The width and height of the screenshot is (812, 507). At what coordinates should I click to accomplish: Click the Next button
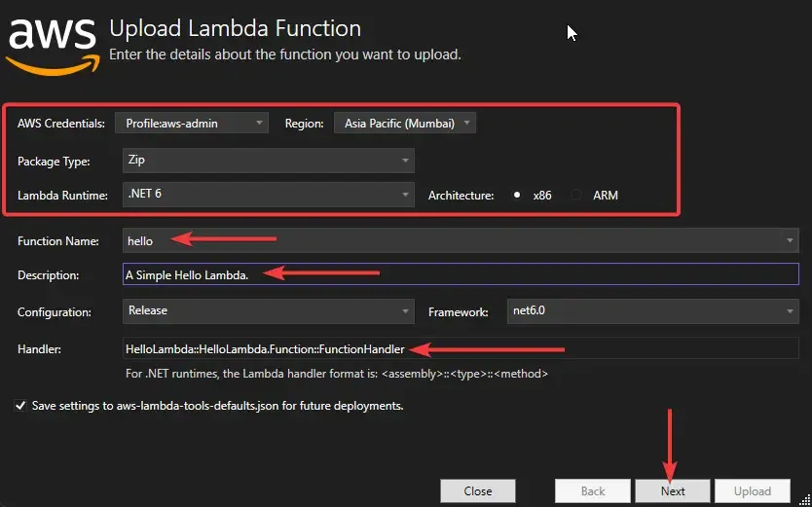[x=673, y=491]
